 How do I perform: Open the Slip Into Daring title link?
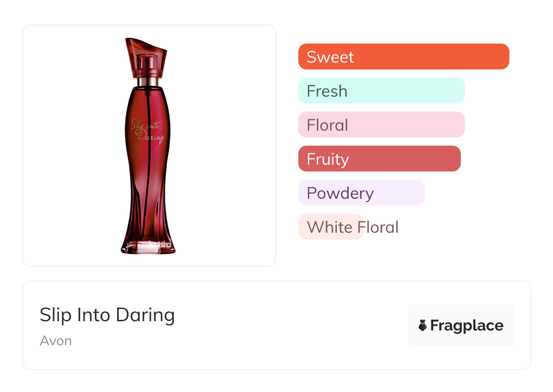pos(107,315)
